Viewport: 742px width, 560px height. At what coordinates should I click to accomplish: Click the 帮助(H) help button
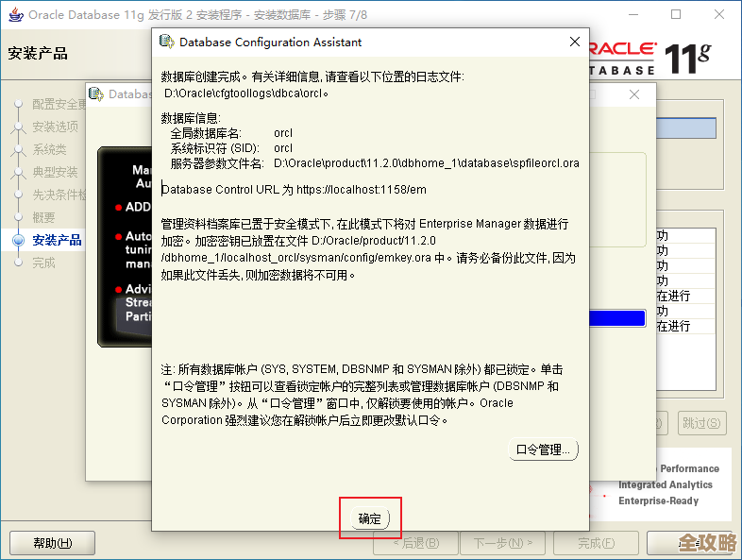click(x=53, y=543)
